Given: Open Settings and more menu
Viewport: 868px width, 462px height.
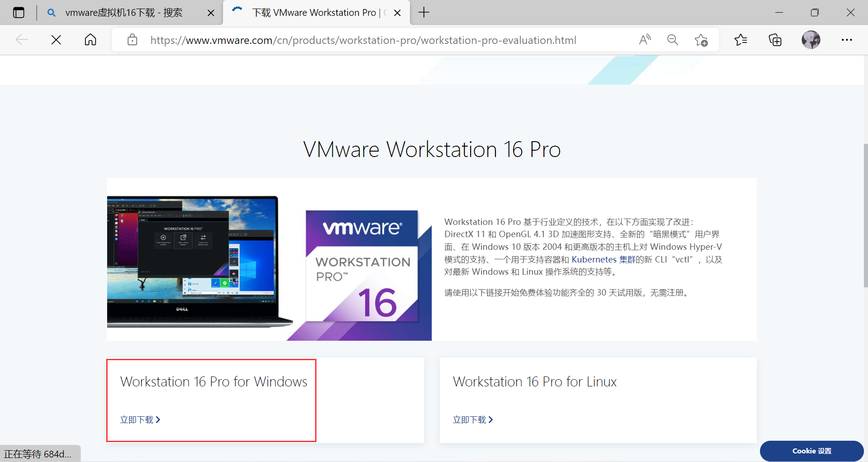Looking at the screenshot, I should coord(847,40).
